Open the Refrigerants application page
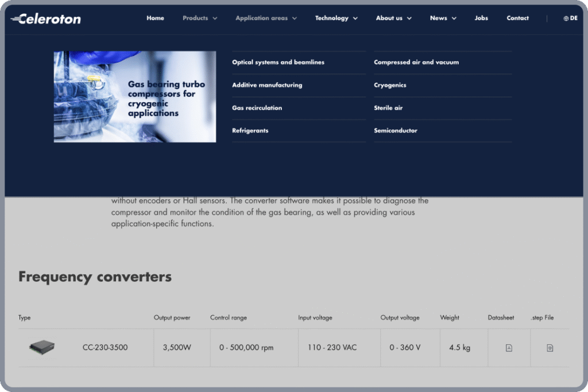 point(250,130)
